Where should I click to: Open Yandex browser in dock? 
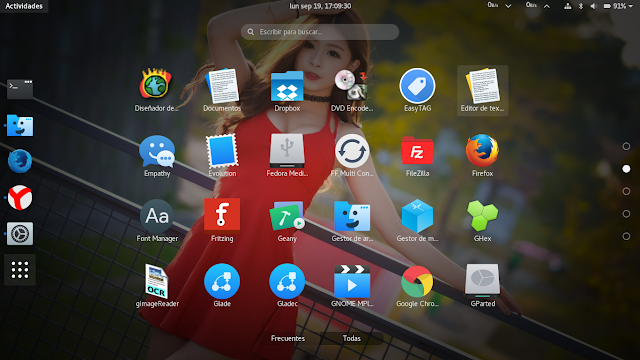pyautogui.click(x=20, y=198)
